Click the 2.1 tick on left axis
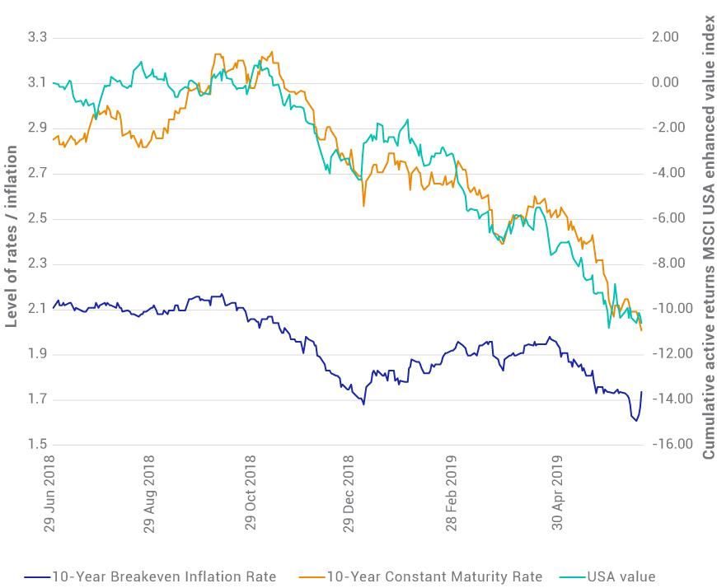This screenshot has height=588, width=717. point(37,309)
